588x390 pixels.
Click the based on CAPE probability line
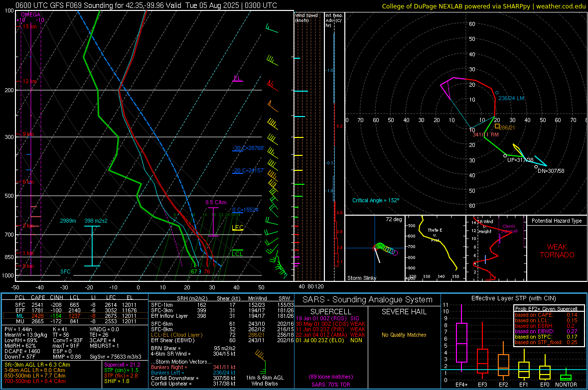coord(546,315)
